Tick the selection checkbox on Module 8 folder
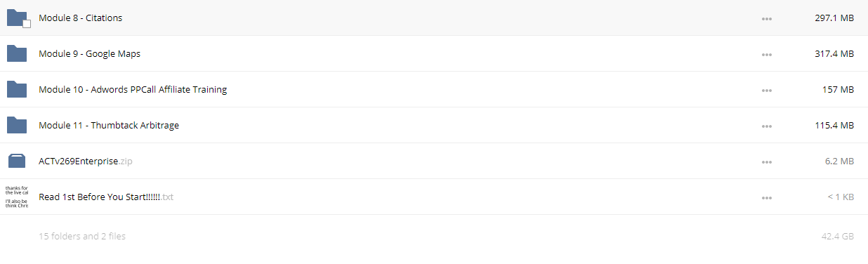868x264 pixels. pyautogui.click(x=27, y=24)
